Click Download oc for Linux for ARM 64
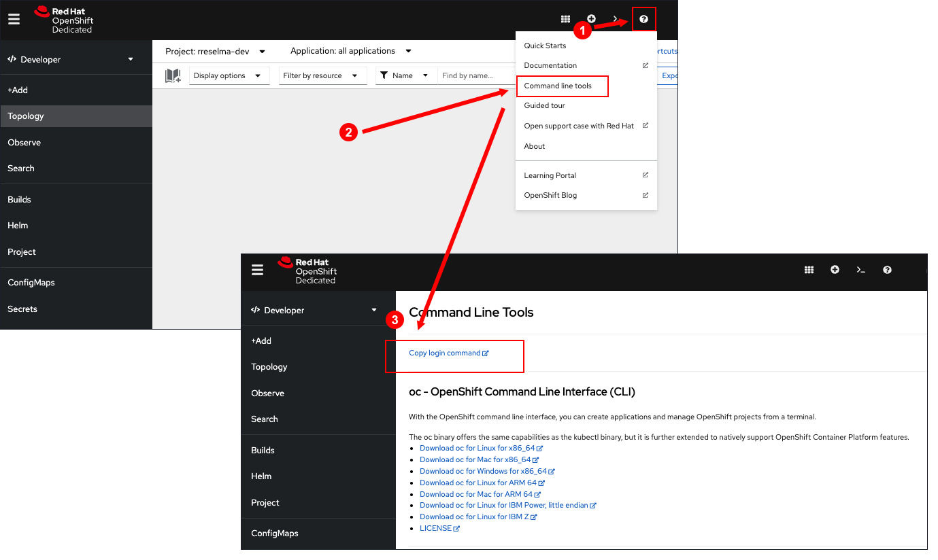The width and height of the screenshot is (938, 560). [x=483, y=483]
